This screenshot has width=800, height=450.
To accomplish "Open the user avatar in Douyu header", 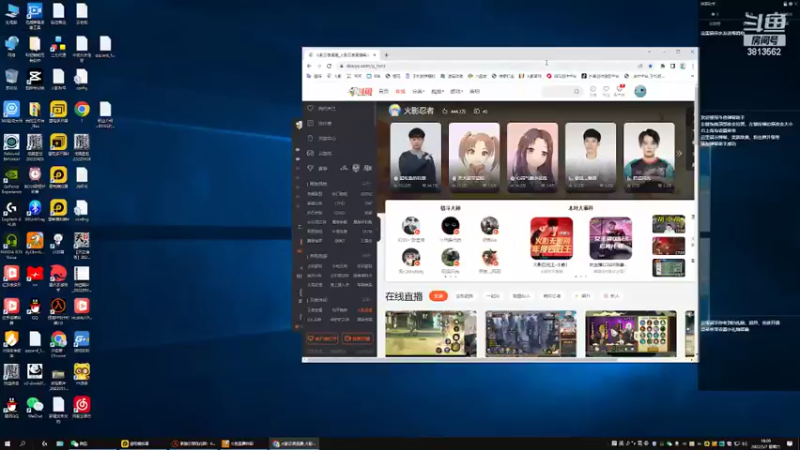I will [640, 91].
